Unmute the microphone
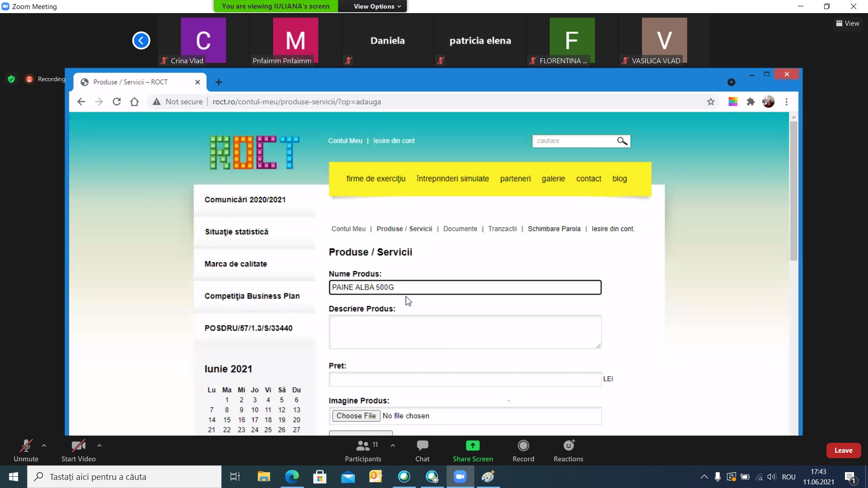This screenshot has width=868, height=488. [26, 450]
